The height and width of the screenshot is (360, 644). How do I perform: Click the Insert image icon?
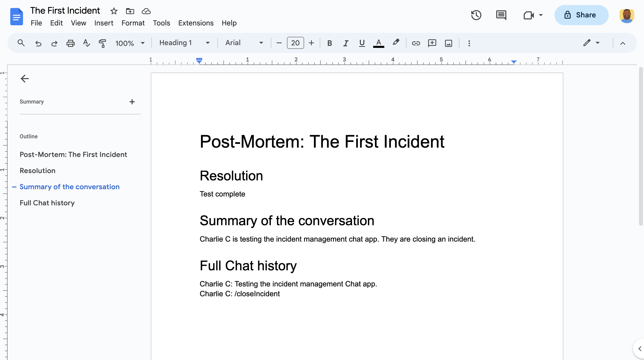tap(448, 43)
